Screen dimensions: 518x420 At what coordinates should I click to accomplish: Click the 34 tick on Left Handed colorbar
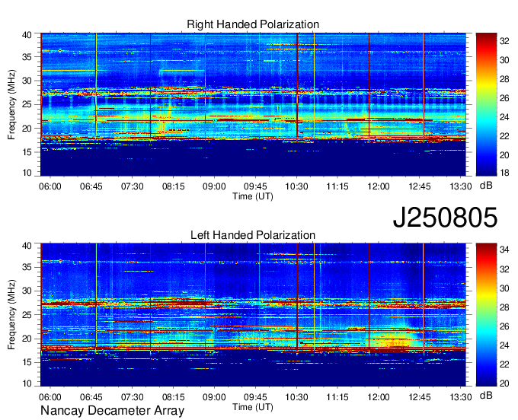504,250
